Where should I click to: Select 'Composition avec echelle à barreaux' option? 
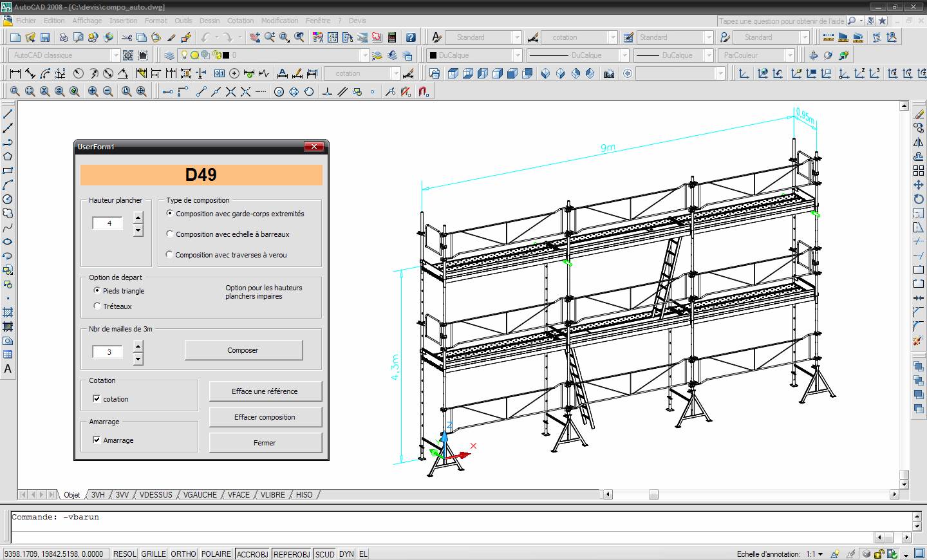(x=170, y=234)
